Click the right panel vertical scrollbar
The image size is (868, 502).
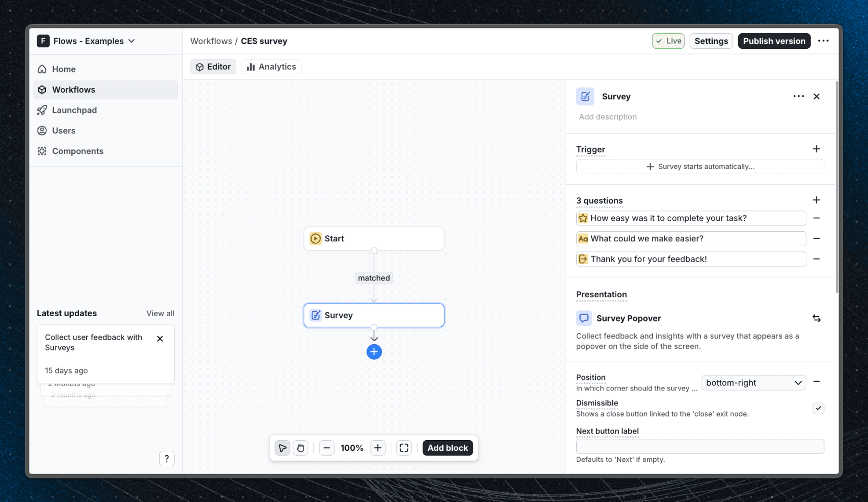click(837, 187)
